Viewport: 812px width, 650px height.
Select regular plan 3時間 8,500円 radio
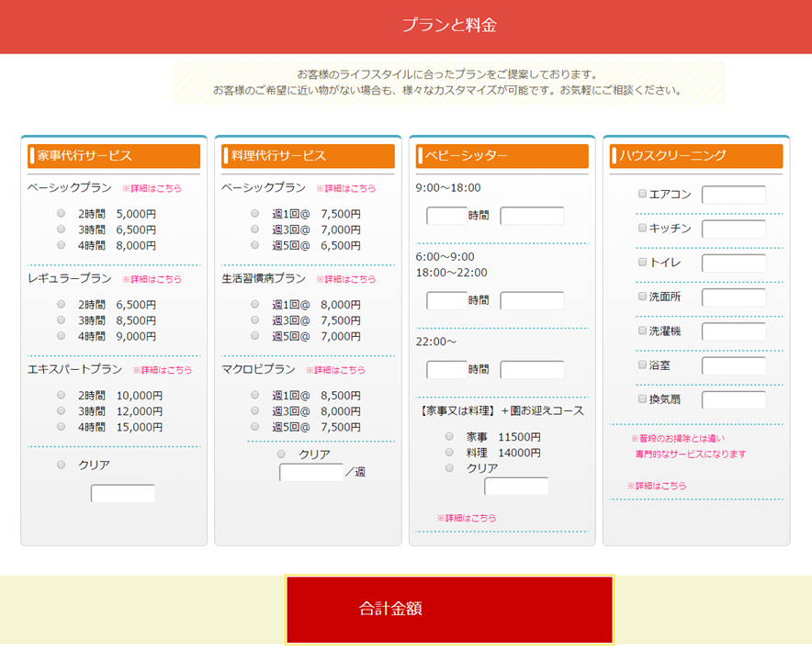coord(62,319)
